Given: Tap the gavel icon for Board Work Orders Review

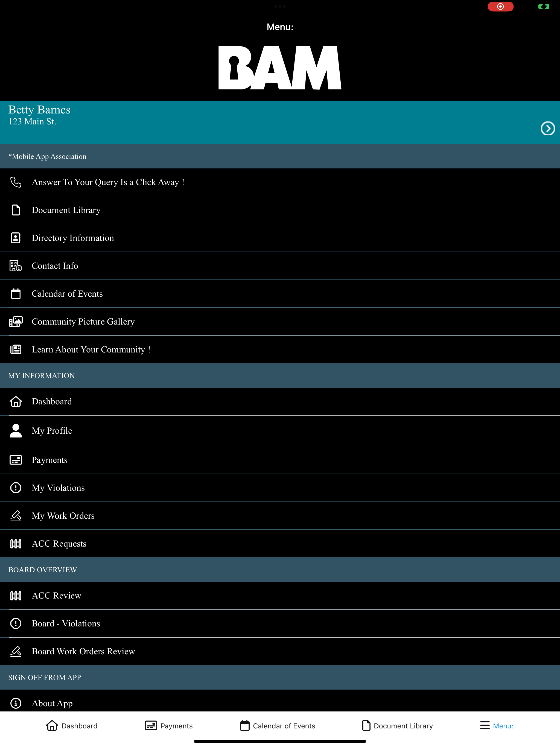Looking at the screenshot, I should [16, 651].
